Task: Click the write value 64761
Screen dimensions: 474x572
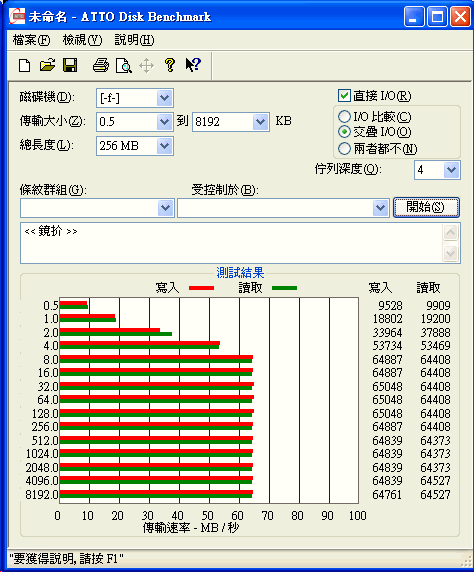Action: (388, 495)
